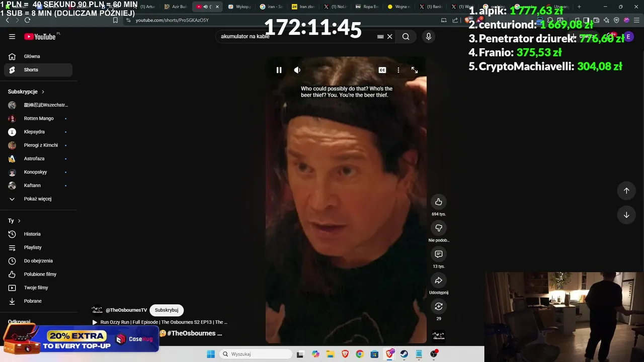This screenshot has height=362, width=644.
Task: Open the Astrofaza channel
Action: 38,159
